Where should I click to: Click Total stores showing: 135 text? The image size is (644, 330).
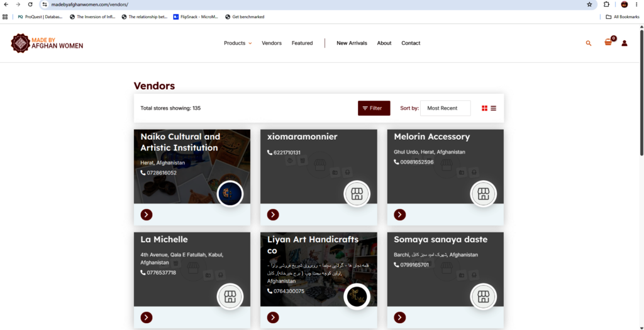(x=170, y=108)
